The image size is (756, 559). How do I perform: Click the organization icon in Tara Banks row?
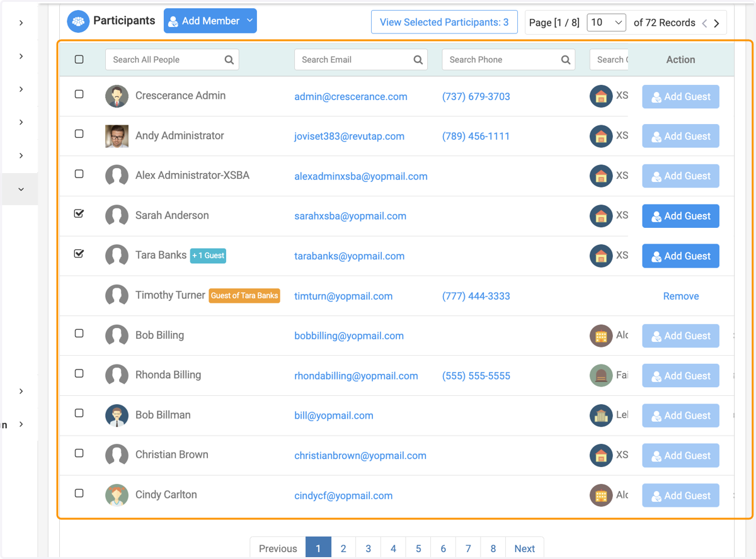coord(601,256)
